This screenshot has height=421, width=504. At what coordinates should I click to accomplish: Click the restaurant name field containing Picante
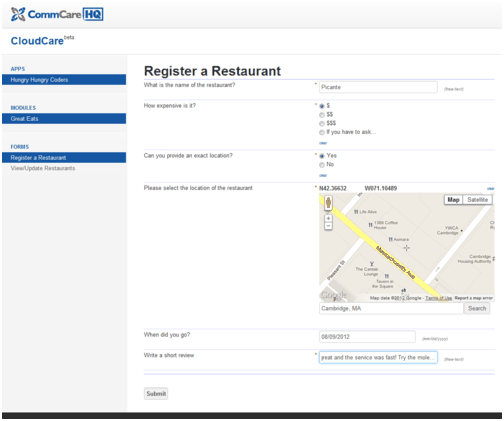tap(378, 87)
